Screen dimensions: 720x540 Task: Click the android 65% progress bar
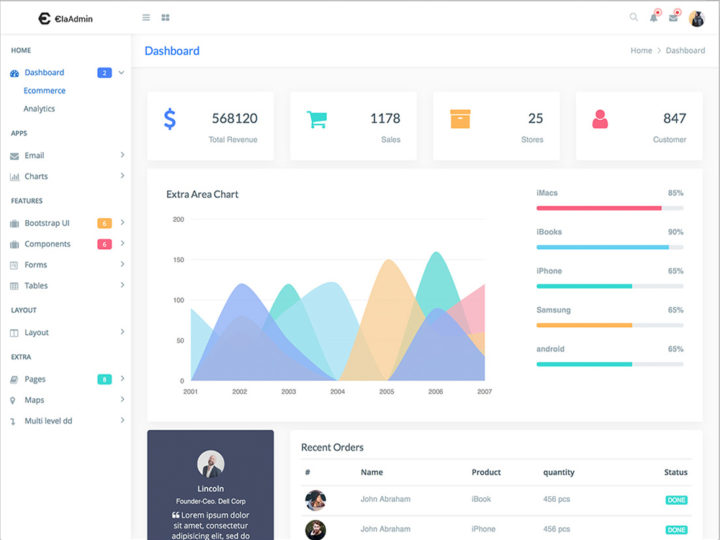610,364
